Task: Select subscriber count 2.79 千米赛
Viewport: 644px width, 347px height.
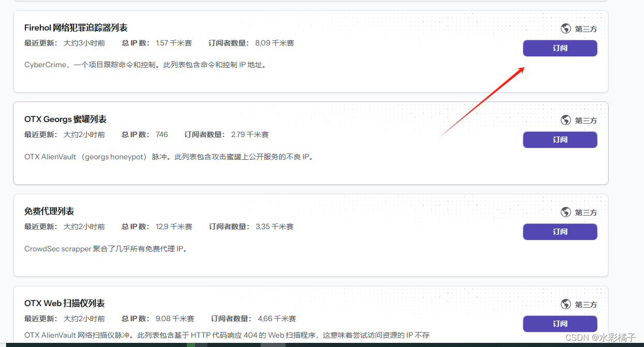Action: pos(250,134)
